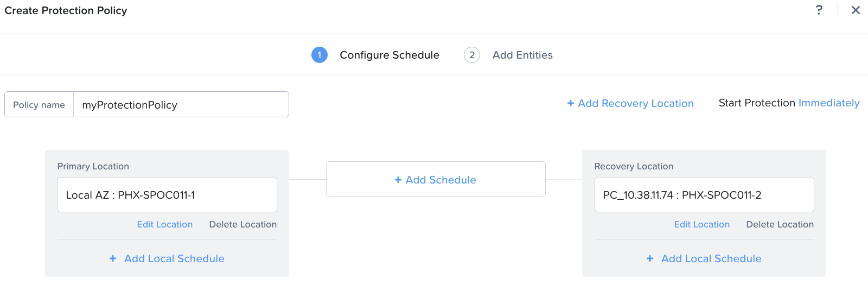This screenshot has height=291, width=868.
Task: Click the step 2 circle icon
Action: (472, 55)
